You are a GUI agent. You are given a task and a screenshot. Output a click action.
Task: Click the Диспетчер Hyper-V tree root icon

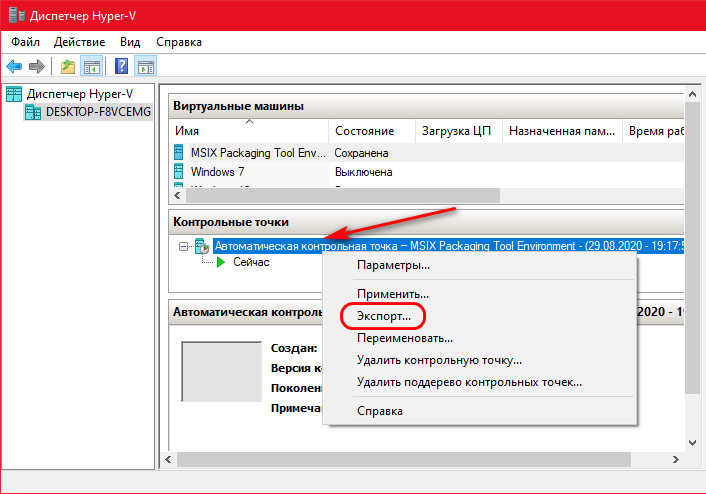pyautogui.click(x=14, y=94)
